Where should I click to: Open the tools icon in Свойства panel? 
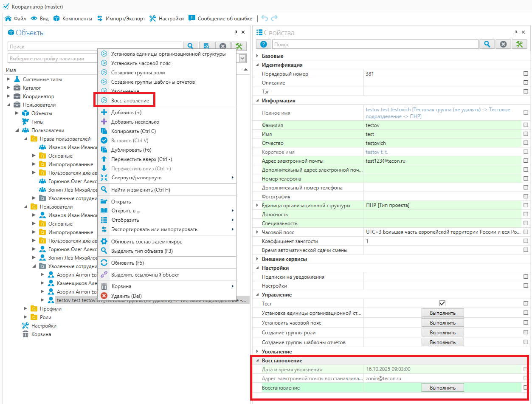coord(519,44)
